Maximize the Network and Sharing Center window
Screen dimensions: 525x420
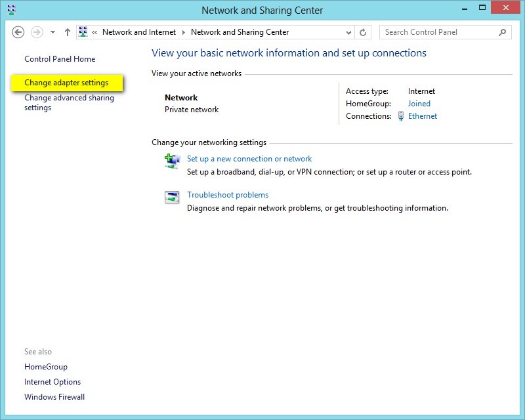tap(482, 8)
